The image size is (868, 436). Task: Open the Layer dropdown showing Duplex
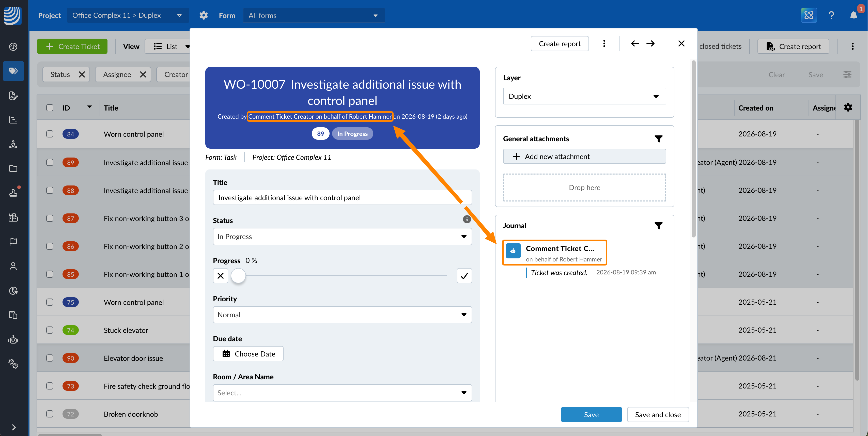coord(584,96)
